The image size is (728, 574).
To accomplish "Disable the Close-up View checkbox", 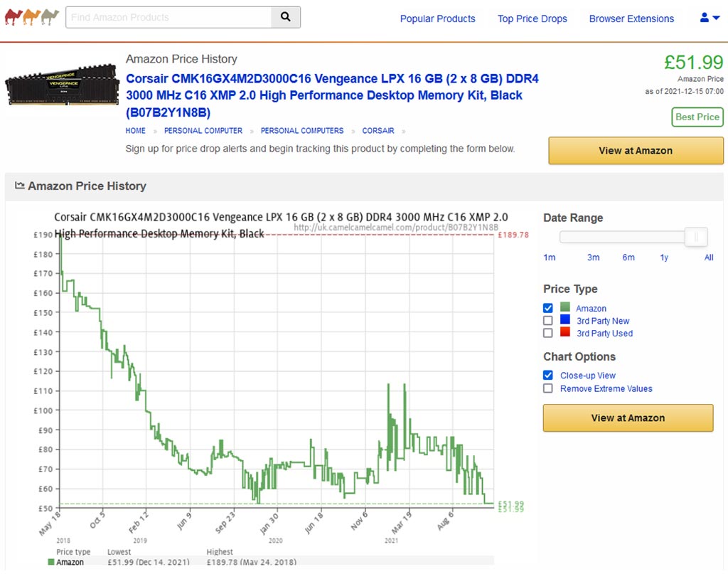I will click(x=548, y=376).
